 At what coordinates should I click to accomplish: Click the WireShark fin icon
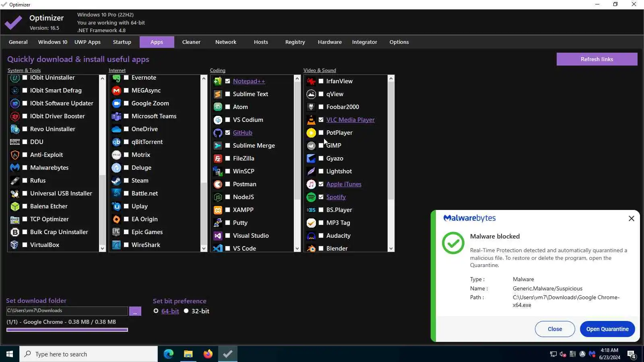click(x=116, y=245)
